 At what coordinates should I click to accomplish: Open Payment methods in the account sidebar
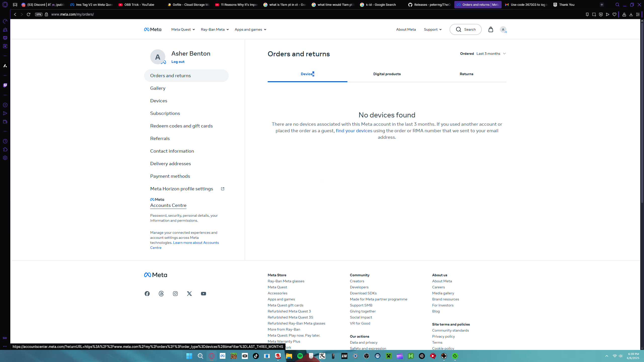pos(170,176)
